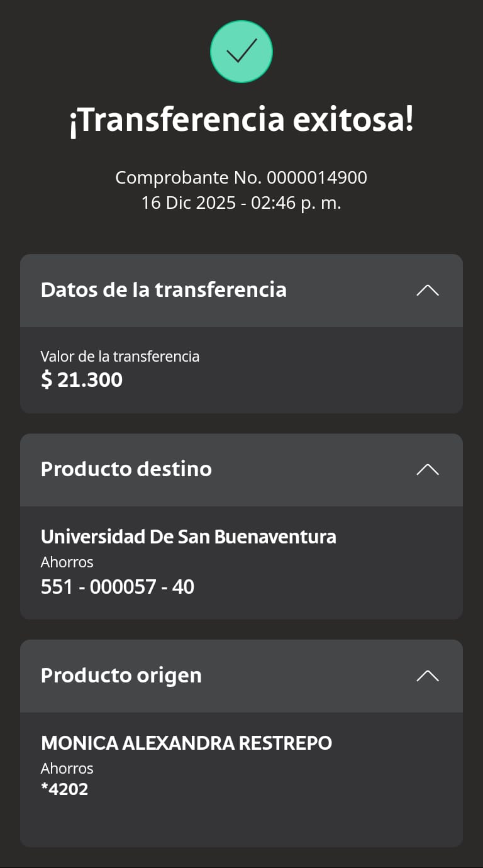483x868 pixels.
Task: Click Universidad De San Buenaventura name
Action: [x=189, y=537]
